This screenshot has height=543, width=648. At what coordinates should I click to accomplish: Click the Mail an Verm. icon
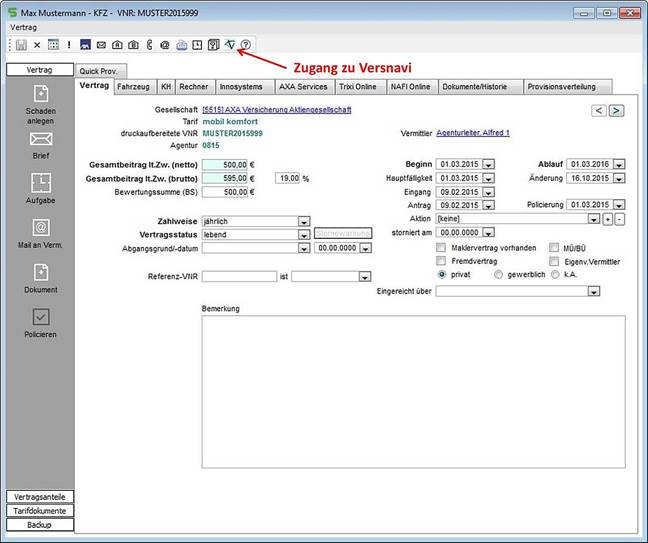coord(41,227)
